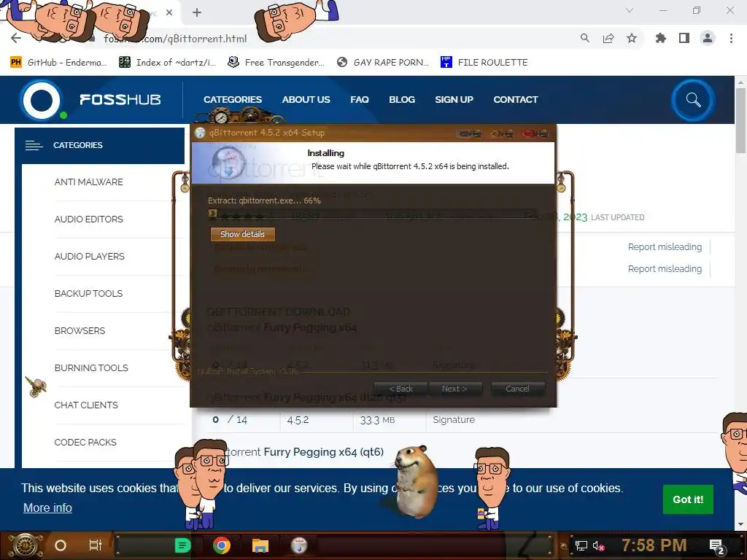Go back using the browser back arrow

16,38
